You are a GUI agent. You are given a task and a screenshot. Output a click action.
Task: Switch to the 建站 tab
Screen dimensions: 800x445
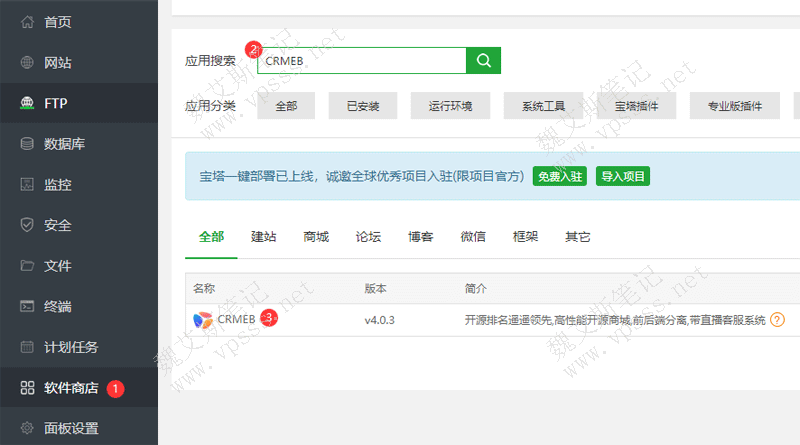pos(264,237)
